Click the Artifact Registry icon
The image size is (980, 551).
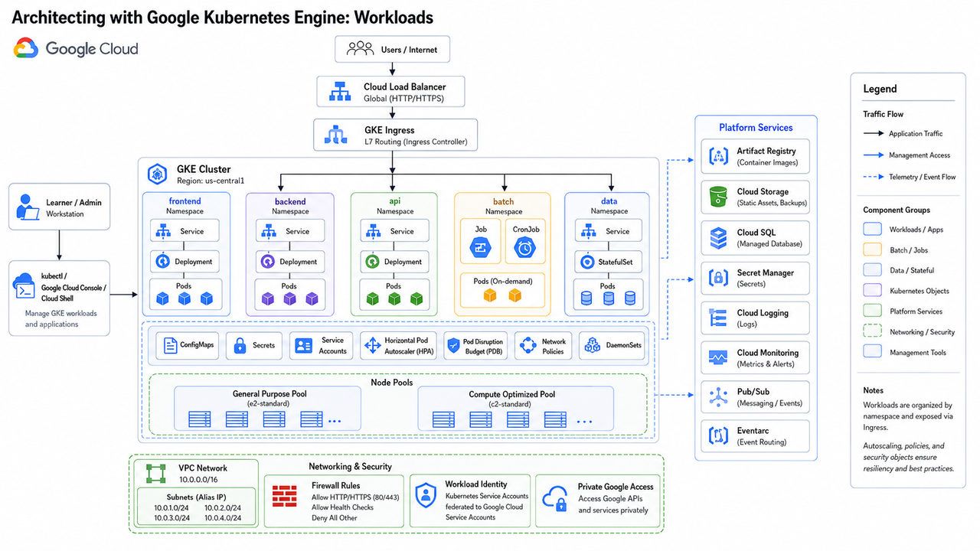point(719,157)
